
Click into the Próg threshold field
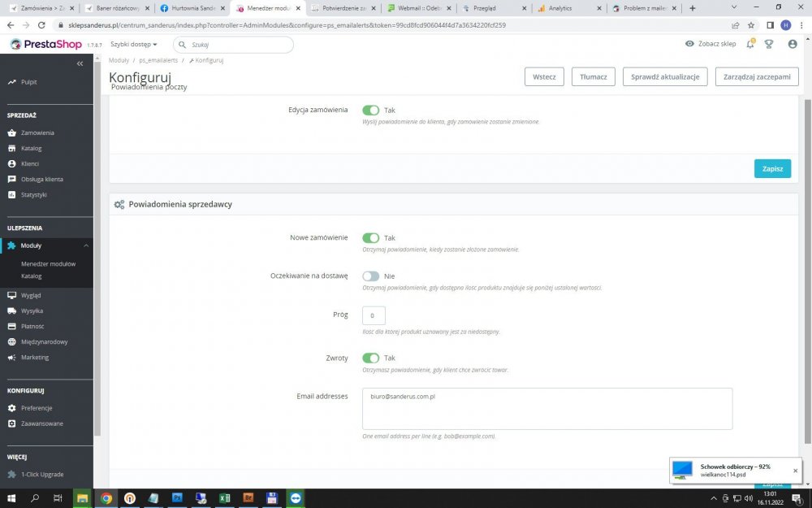(374, 315)
